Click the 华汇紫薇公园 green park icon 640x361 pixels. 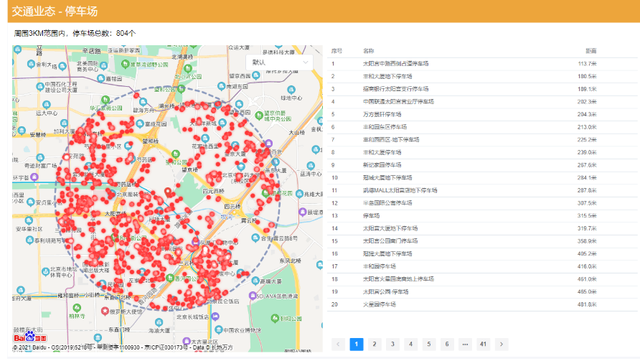tap(105, 100)
